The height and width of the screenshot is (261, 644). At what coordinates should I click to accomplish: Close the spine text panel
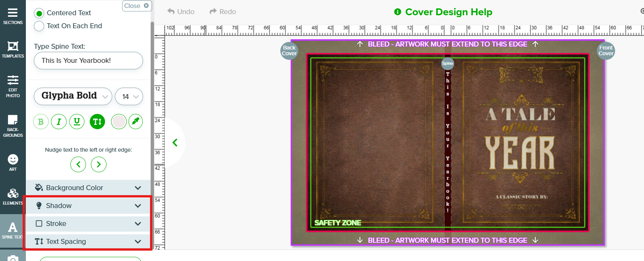pos(137,6)
